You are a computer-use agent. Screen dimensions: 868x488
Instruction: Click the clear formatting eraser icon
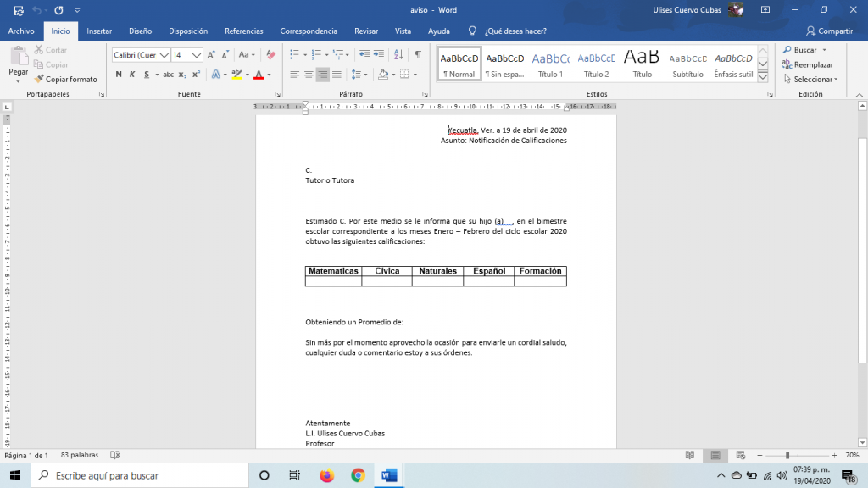(x=270, y=54)
